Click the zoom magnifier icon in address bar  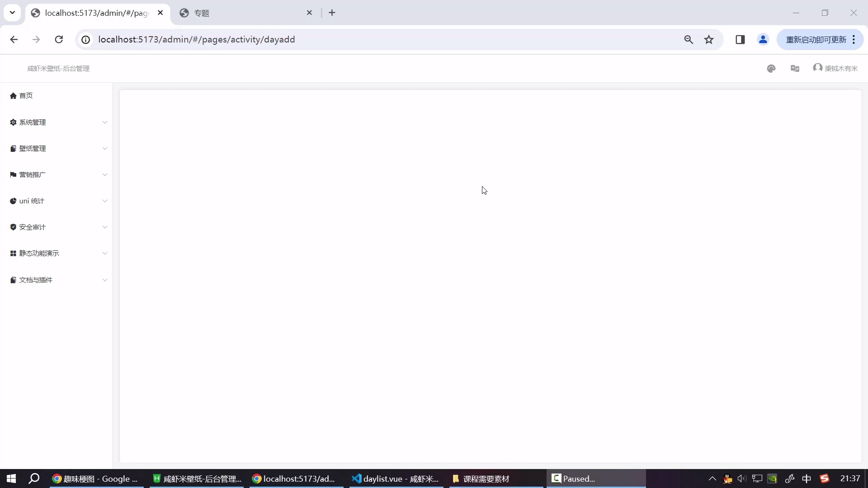click(x=688, y=40)
